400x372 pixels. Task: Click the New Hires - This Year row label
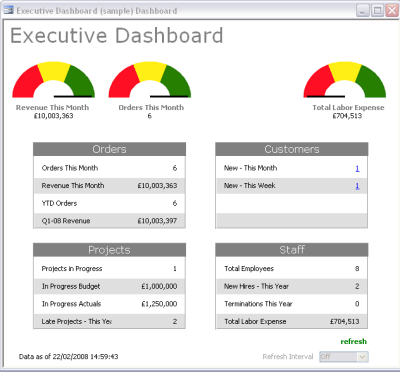[x=257, y=286]
